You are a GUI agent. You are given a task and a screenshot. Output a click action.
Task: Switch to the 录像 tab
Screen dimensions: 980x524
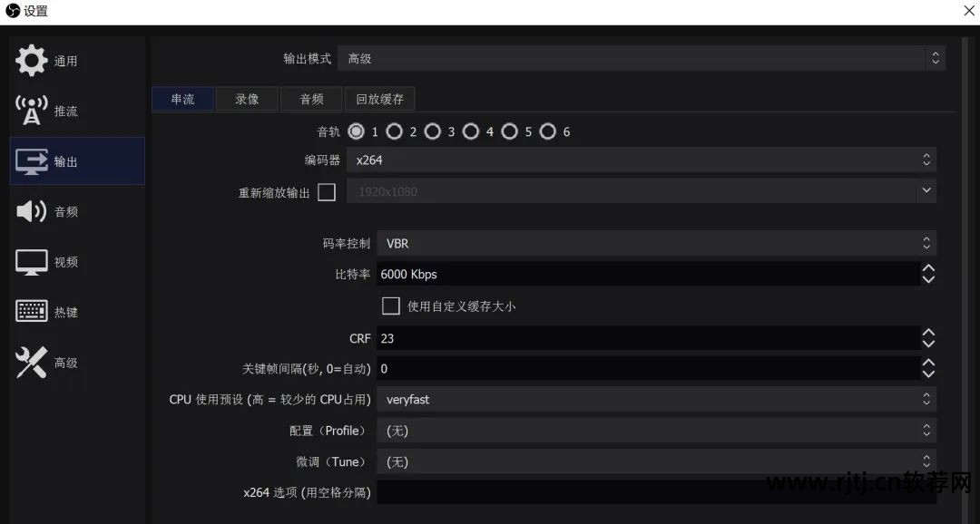tap(246, 99)
